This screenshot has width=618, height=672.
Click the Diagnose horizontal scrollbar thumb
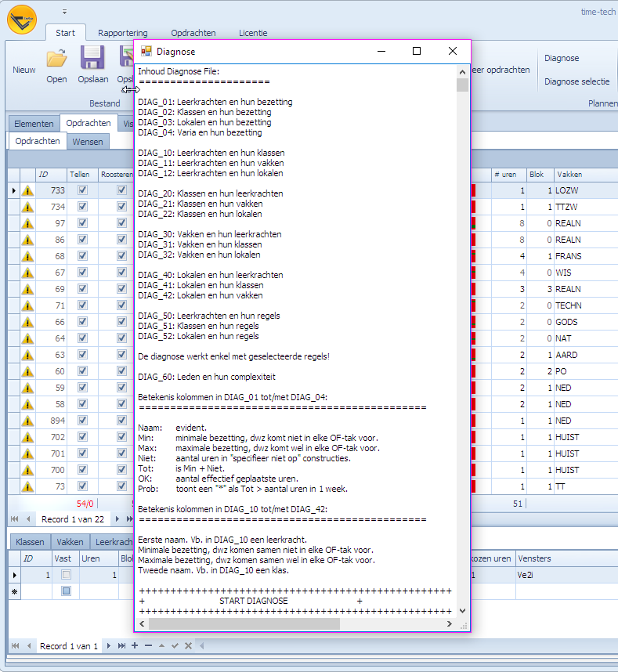point(244,624)
